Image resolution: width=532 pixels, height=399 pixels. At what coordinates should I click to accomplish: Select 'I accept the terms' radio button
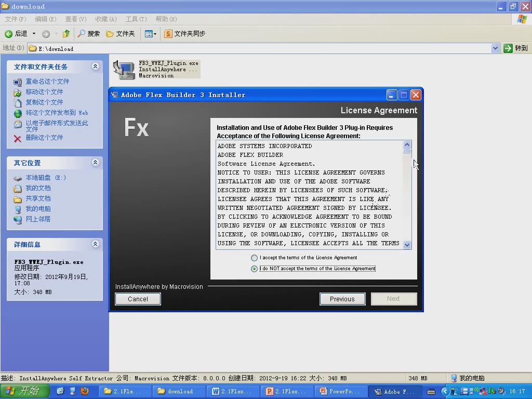pos(254,258)
